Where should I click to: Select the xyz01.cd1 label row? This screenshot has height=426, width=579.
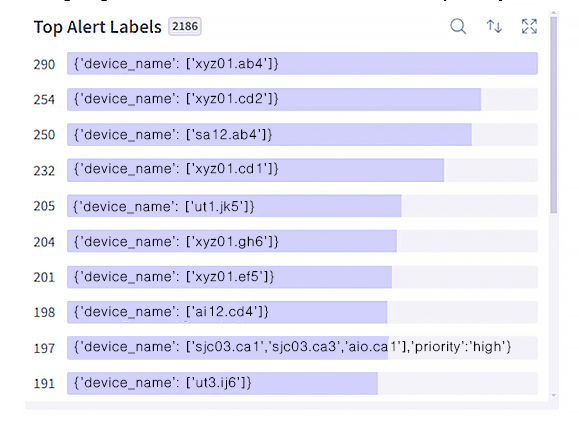(302, 170)
